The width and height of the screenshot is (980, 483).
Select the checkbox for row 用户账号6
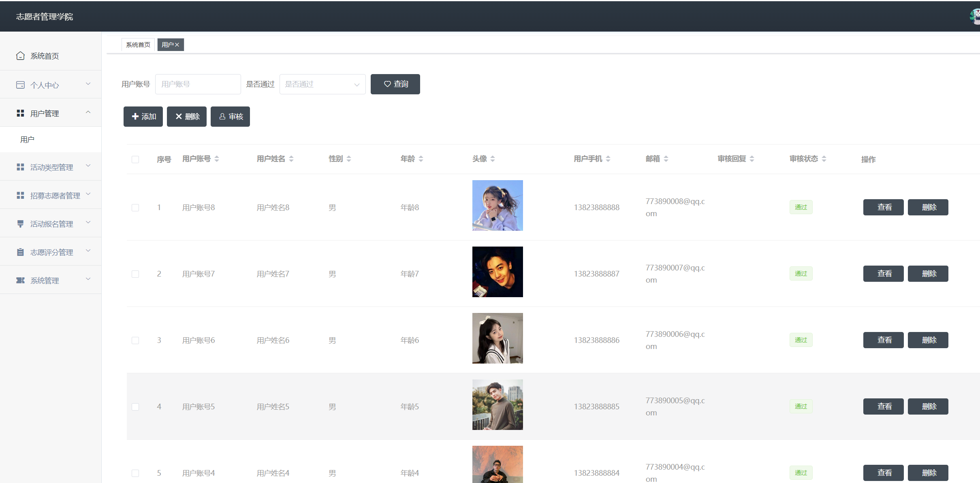[135, 340]
